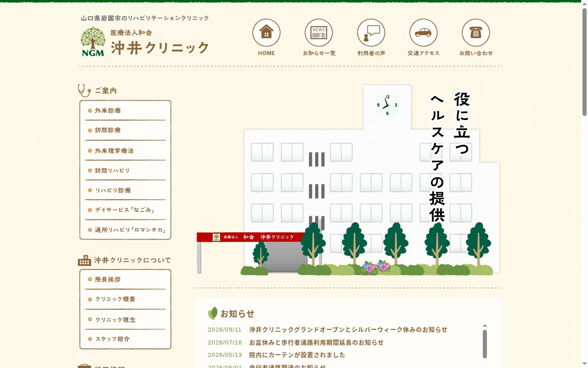The image size is (588, 368).
Task: Click the 交通アクセス car icon
Action: pos(424,33)
